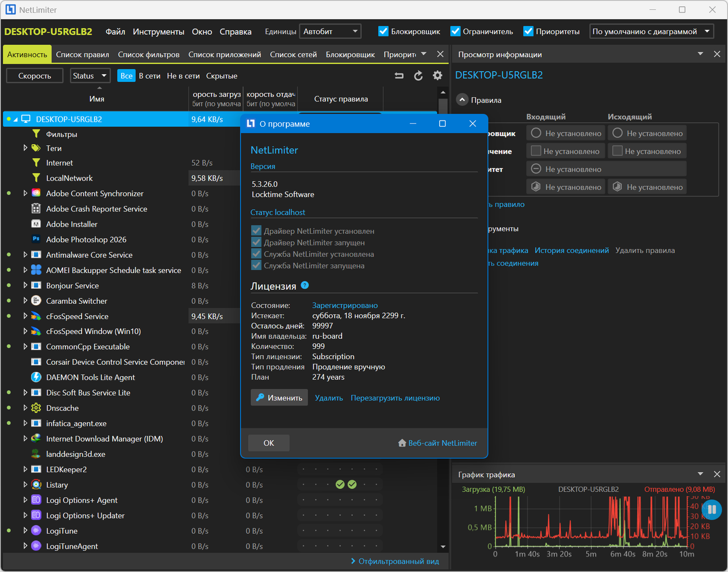Screen dimensions: 728x572
Task: Click the Перезагрузить лицензию link
Action: (x=395, y=398)
